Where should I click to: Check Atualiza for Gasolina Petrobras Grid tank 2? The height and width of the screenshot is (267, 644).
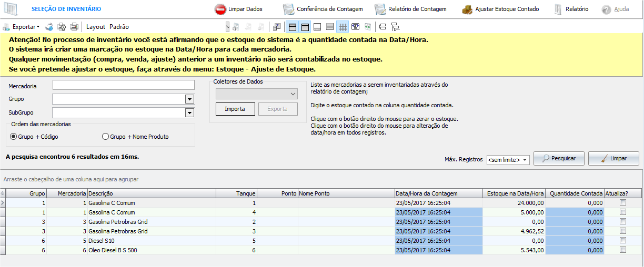click(x=623, y=222)
